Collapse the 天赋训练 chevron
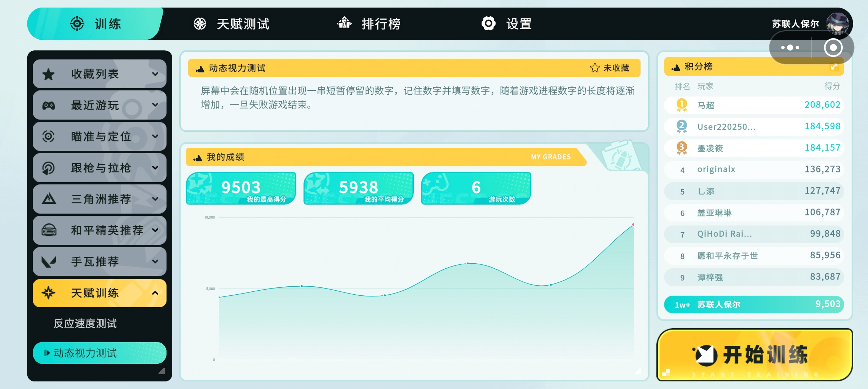 click(155, 293)
